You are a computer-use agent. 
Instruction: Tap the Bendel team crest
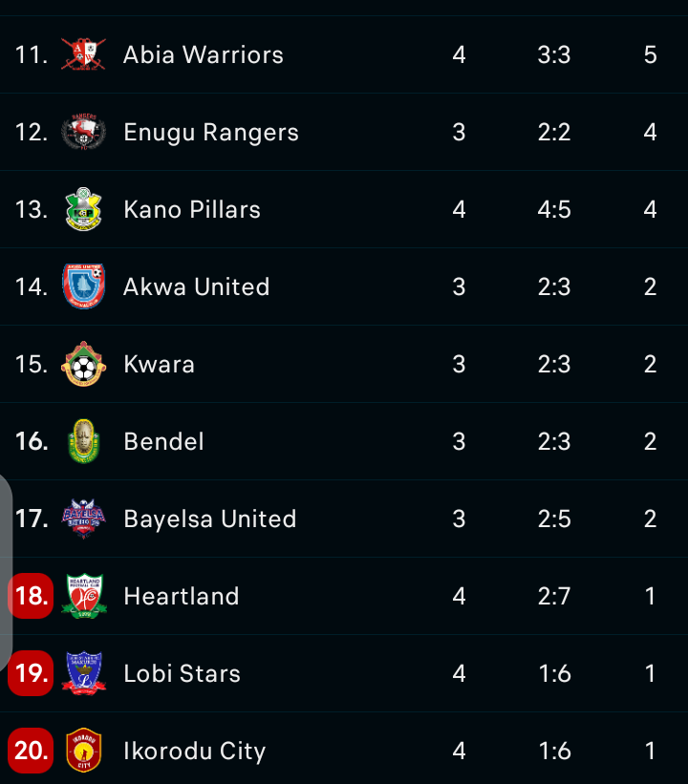pos(83,441)
